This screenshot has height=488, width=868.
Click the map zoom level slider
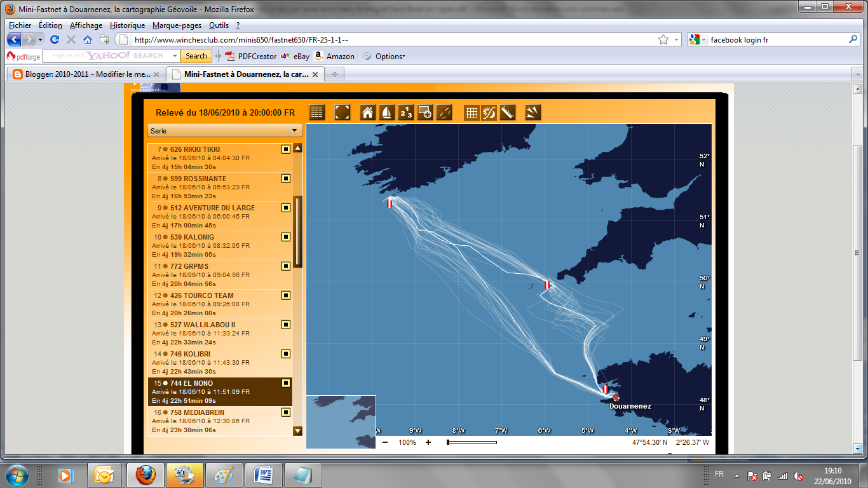[472, 442]
